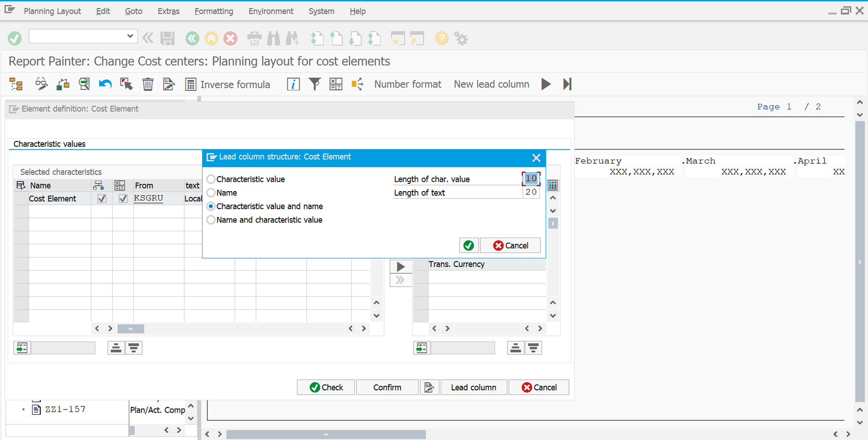Click the Check button with green checkmark

[x=326, y=387]
